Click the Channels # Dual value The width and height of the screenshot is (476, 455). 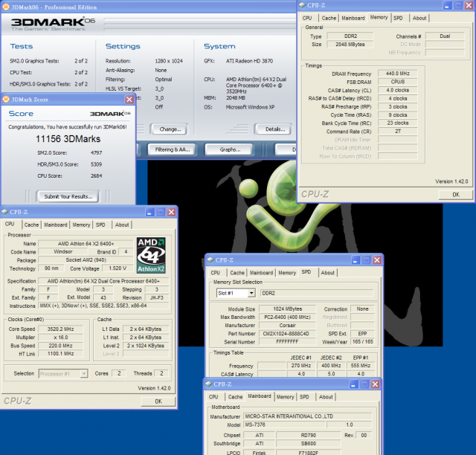[445, 36]
